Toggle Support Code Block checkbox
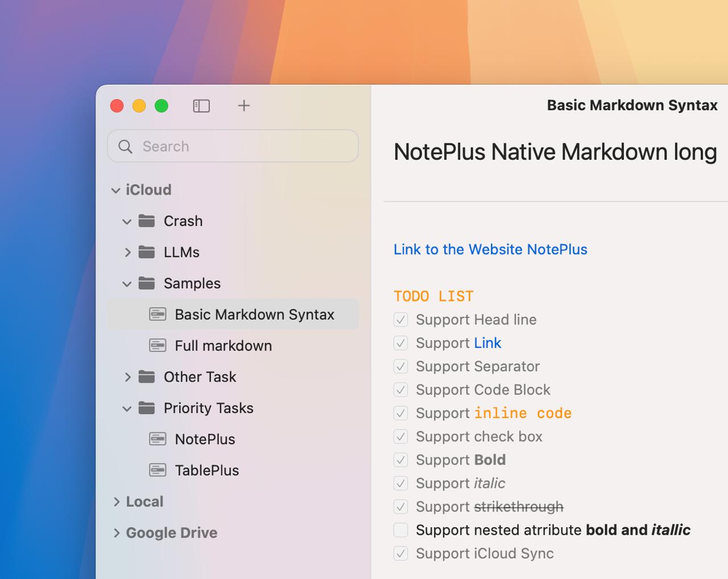Viewport: 728px width, 579px height. pyautogui.click(x=401, y=390)
